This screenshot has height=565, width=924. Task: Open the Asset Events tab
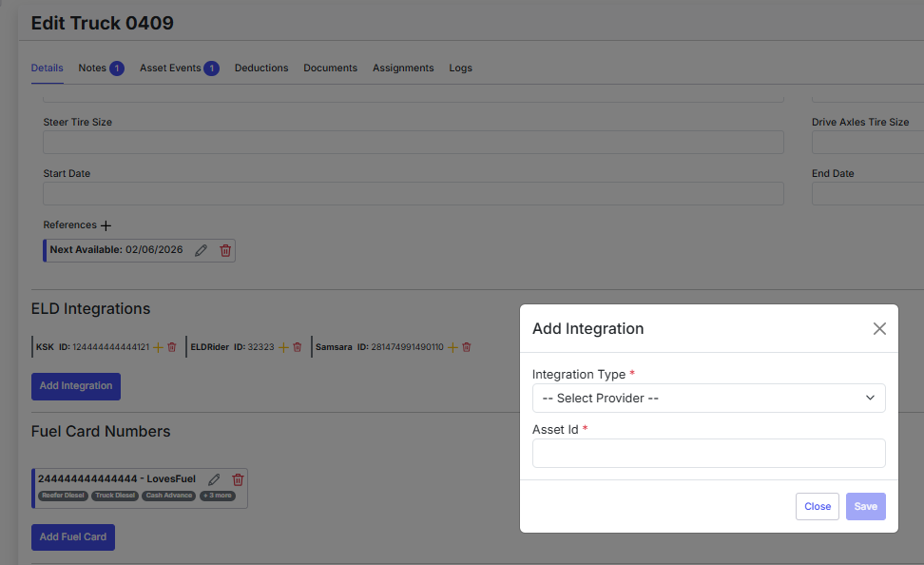point(179,68)
